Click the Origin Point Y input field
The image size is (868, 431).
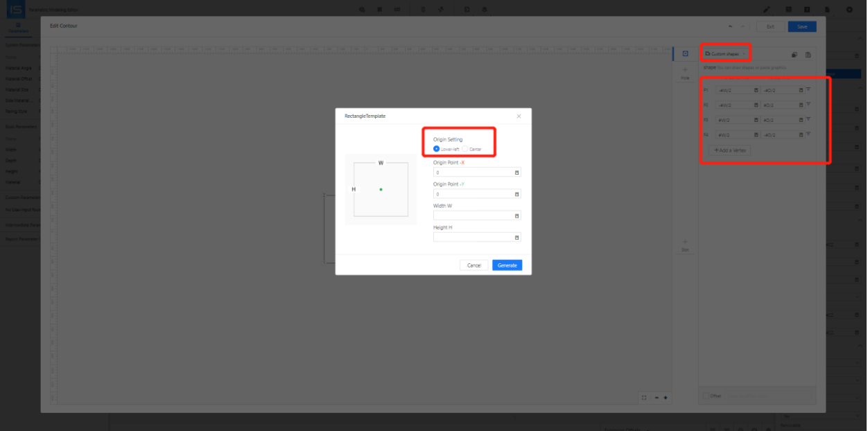477,194
